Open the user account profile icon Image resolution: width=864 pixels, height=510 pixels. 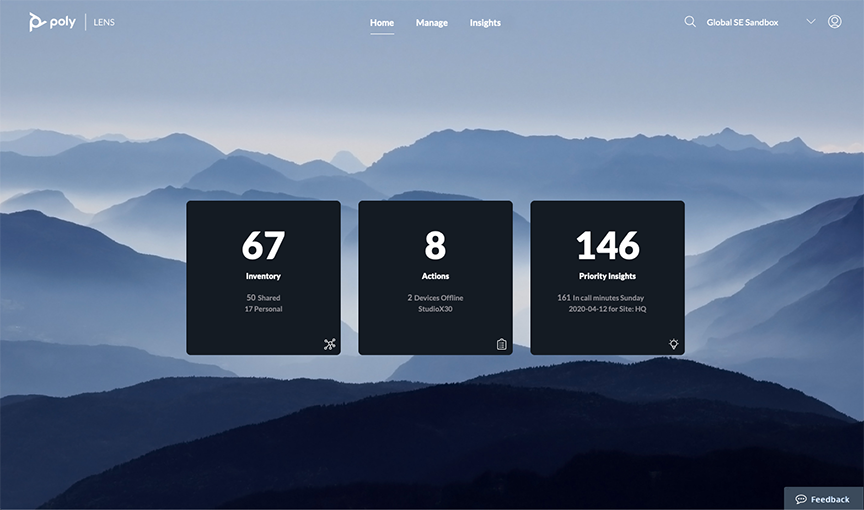(835, 22)
